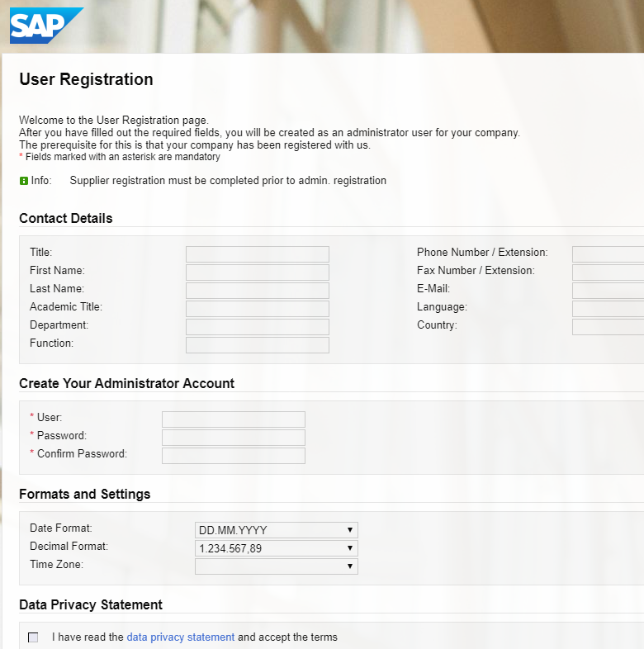This screenshot has height=649, width=644.
Task: Click the Password input field
Action: [x=234, y=438]
